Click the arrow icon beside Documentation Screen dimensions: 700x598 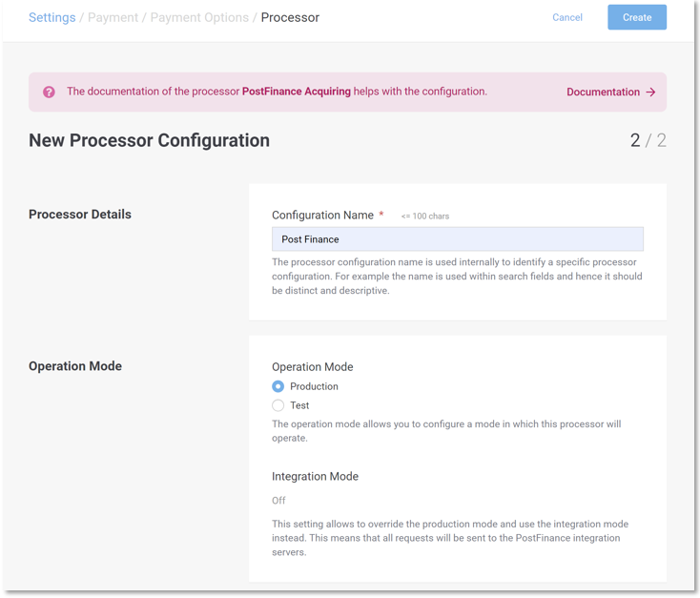coord(650,93)
